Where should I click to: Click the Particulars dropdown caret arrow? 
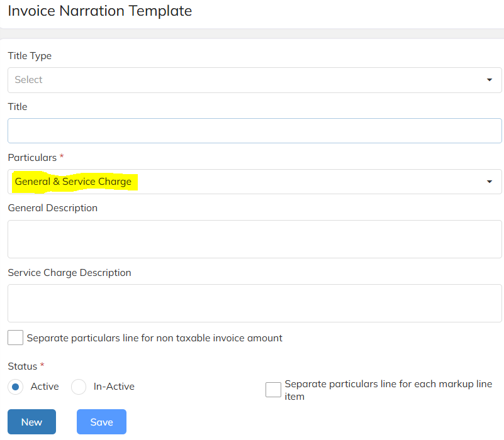coord(490,182)
